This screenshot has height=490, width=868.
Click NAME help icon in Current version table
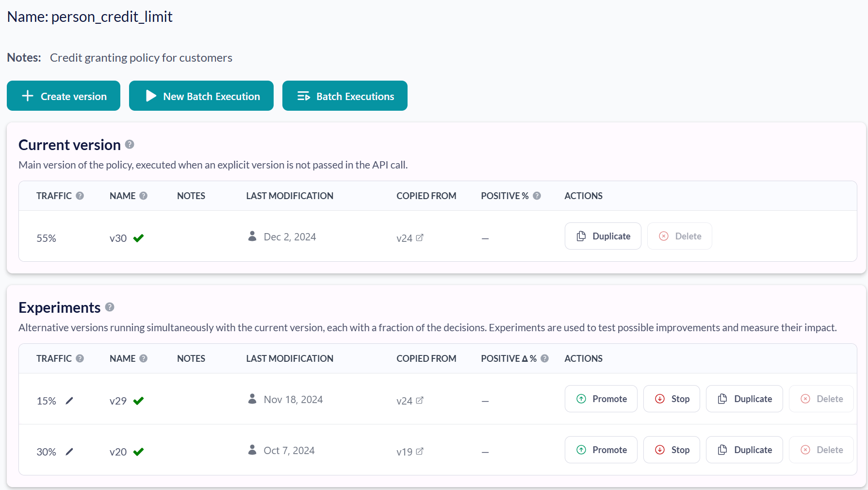(144, 196)
